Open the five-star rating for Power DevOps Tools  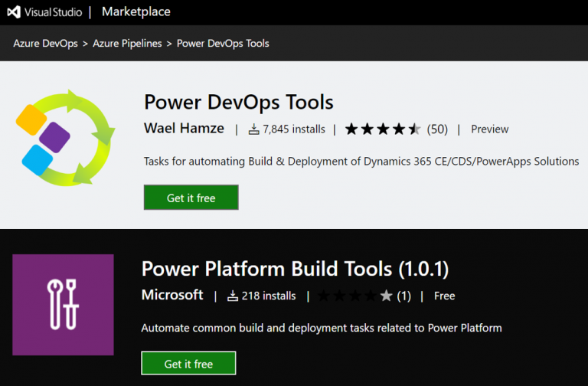(x=383, y=129)
